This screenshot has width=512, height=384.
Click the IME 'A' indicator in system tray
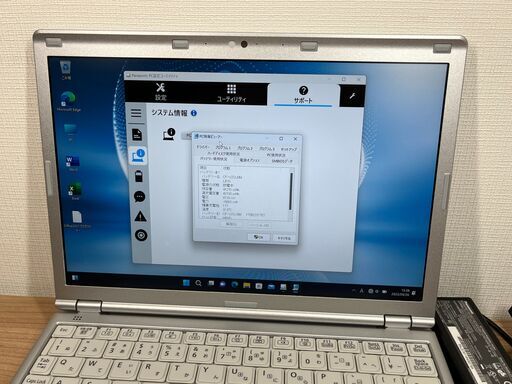point(362,291)
